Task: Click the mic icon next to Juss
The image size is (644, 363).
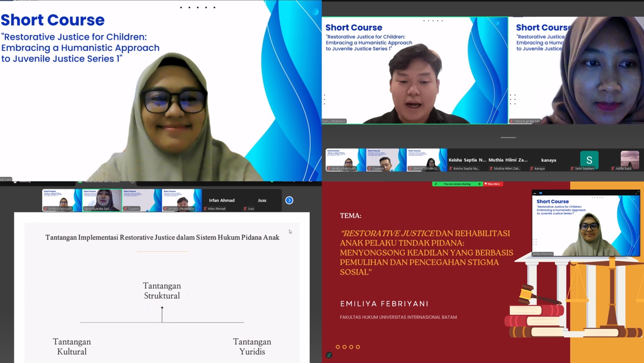Action: point(245,208)
